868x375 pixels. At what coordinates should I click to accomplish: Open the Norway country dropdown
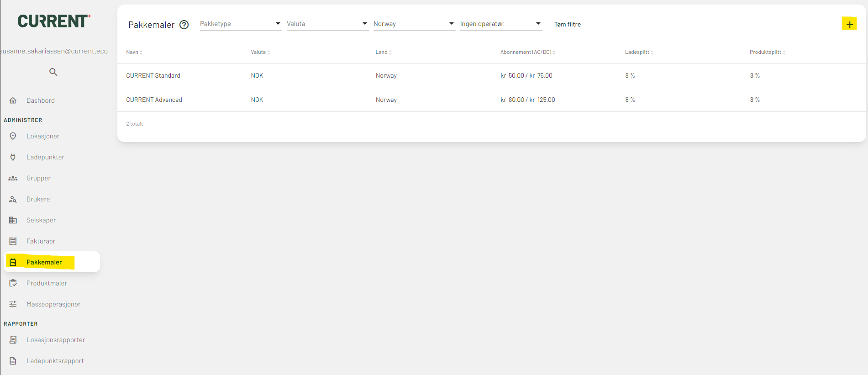[414, 24]
